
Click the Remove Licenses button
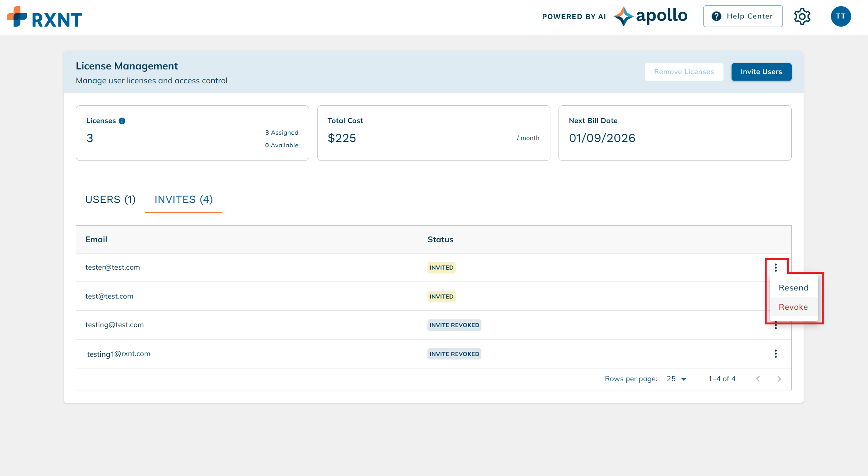point(684,72)
